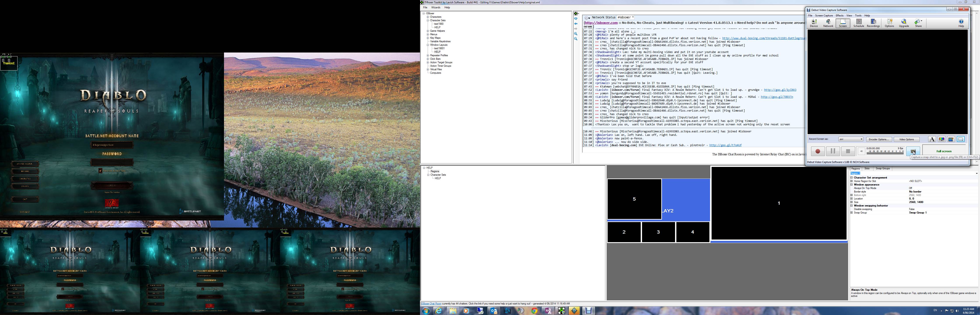Expand the Key Maps node
Screen dimensions: 980x315
click(428, 38)
